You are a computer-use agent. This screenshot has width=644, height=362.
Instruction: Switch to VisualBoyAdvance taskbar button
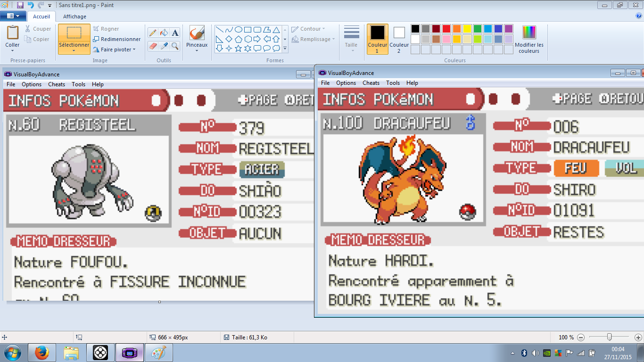[130, 353]
